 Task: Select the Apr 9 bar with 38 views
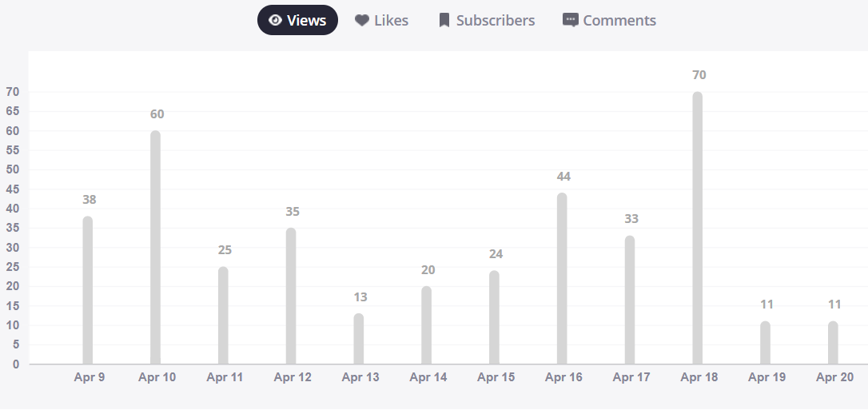(x=88, y=290)
